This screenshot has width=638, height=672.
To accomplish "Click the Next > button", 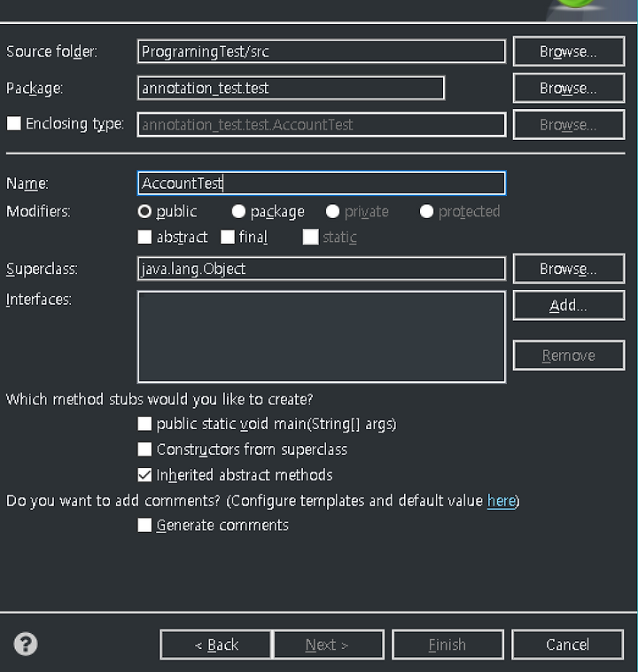I will [328, 645].
